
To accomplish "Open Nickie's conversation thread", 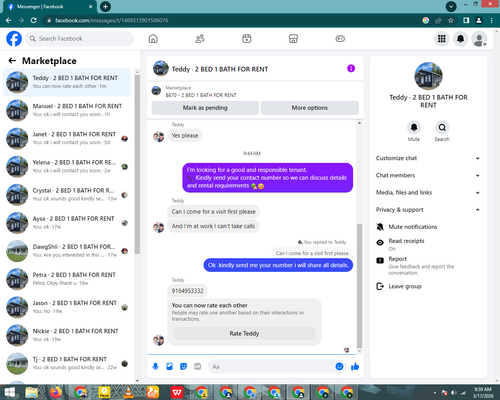I will (67, 335).
